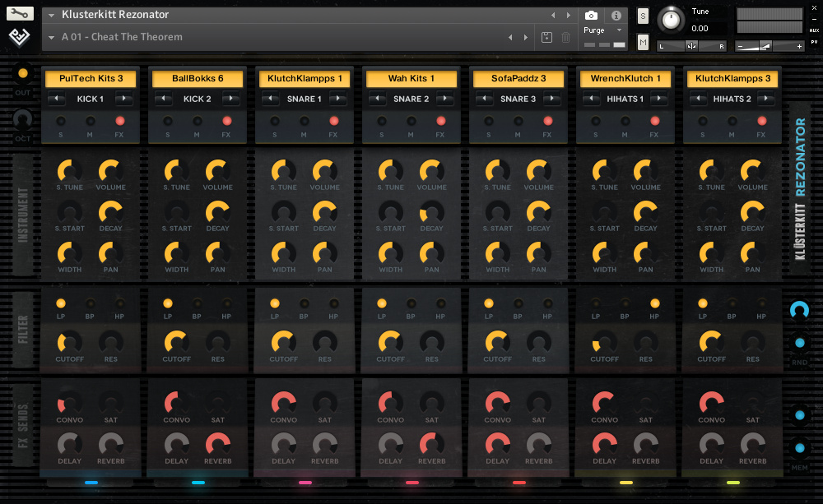Expand the Klusterkitt Rezonator instrument dropdown
The width and height of the screenshot is (823, 504).
tap(51, 15)
